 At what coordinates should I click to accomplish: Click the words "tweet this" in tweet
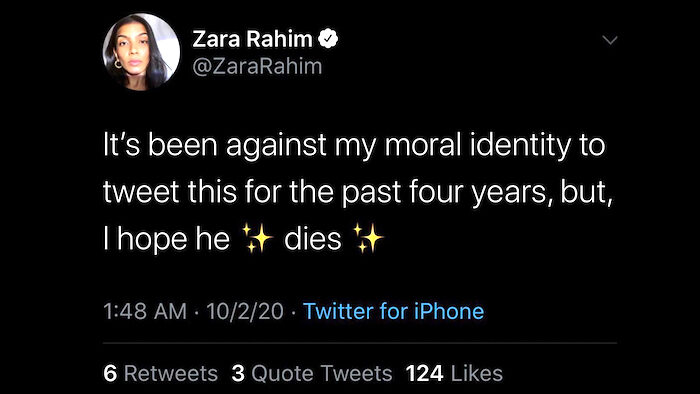pyautogui.click(x=170, y=192)
